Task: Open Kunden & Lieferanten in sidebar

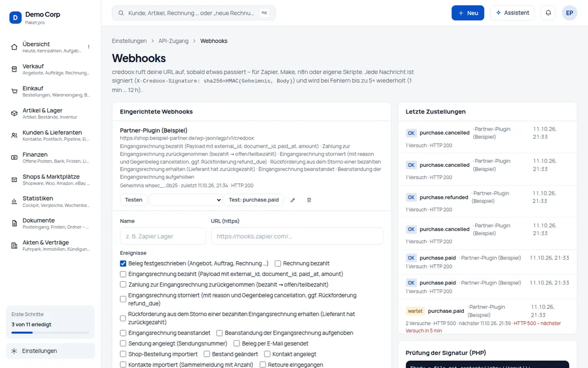Action: coord(50,135)
